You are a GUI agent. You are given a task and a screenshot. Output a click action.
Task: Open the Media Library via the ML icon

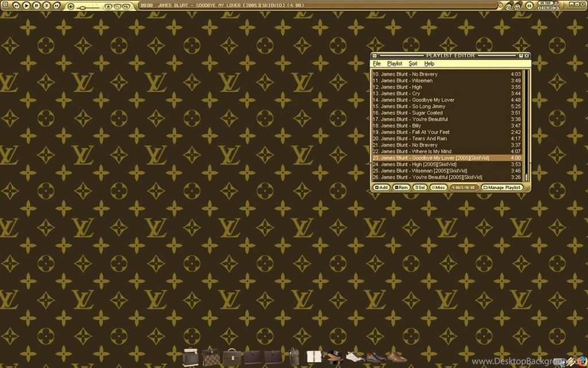pyautogui.click(x=126, y=6)
